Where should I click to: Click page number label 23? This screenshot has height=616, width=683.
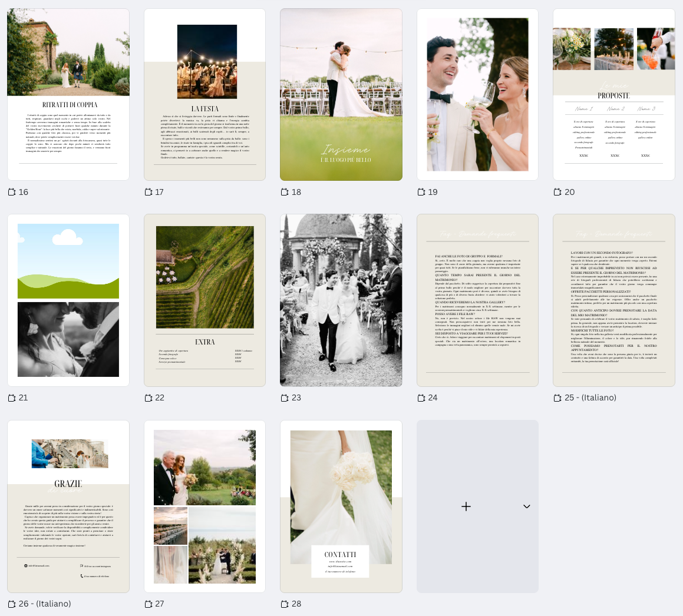click(296, 398)
